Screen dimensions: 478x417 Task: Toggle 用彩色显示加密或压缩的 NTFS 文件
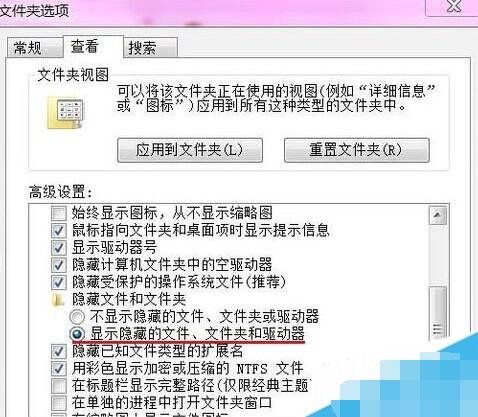pos(58,368)
